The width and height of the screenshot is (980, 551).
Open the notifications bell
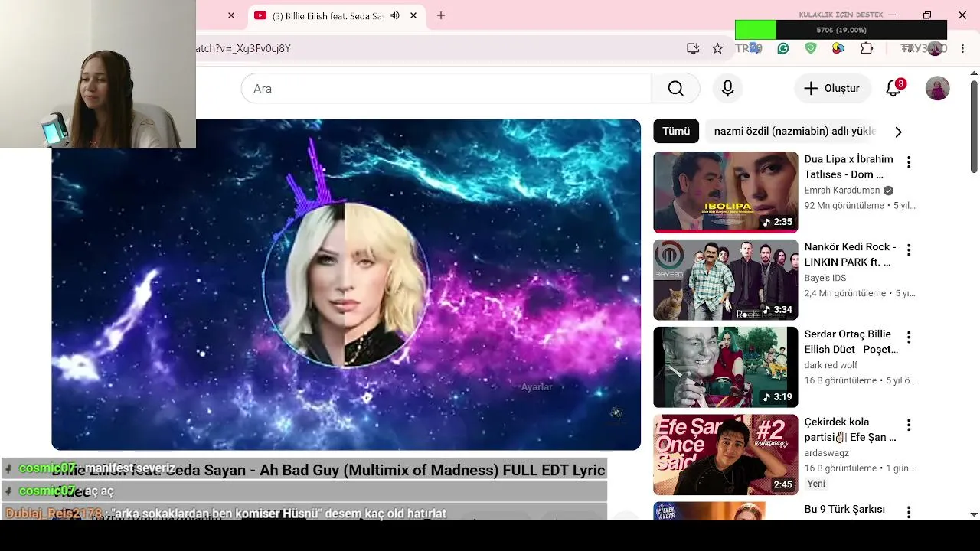coord(893,88)
